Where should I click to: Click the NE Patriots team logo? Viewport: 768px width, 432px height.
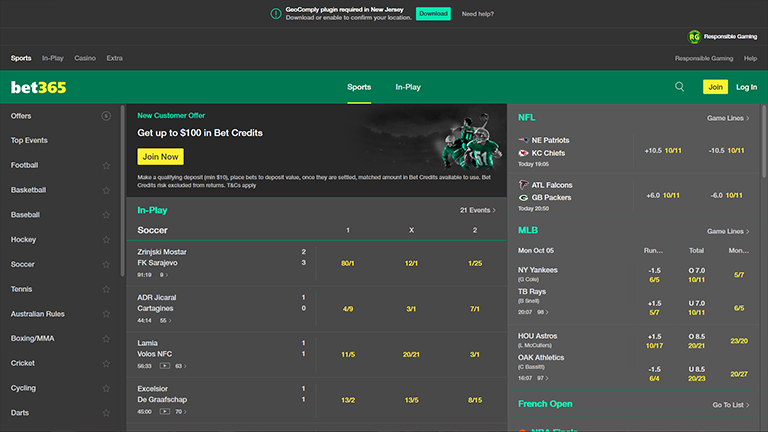coord(523,140)
